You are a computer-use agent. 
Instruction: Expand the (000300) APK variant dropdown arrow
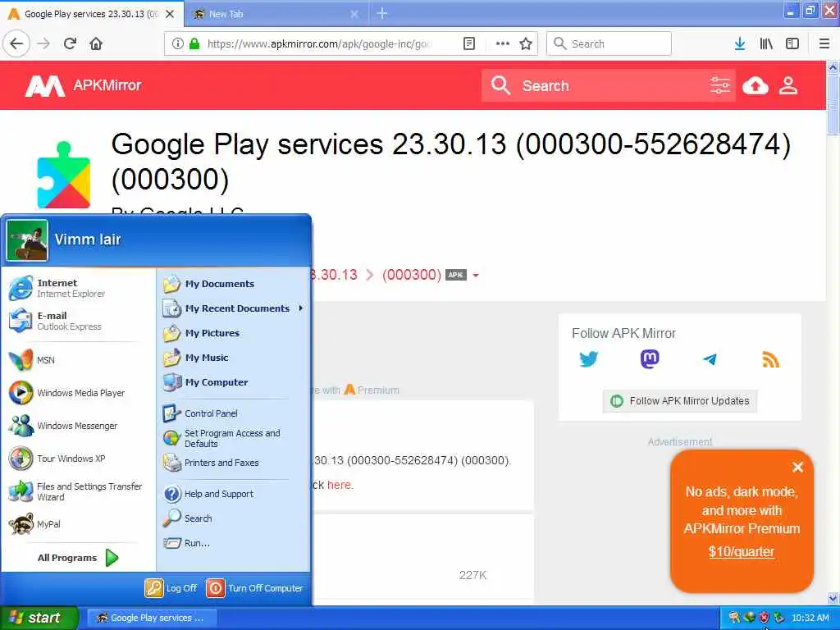point(476,276)
